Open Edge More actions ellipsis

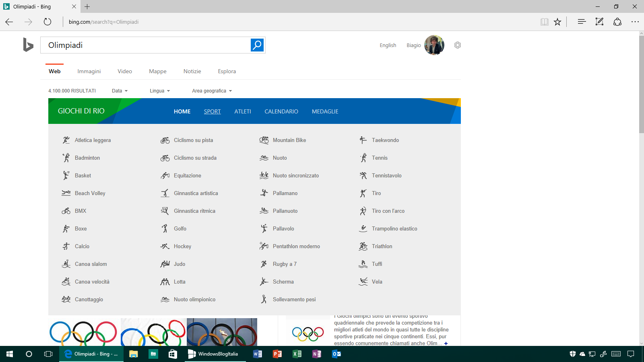pyautogui.click(x=635, y=22)
